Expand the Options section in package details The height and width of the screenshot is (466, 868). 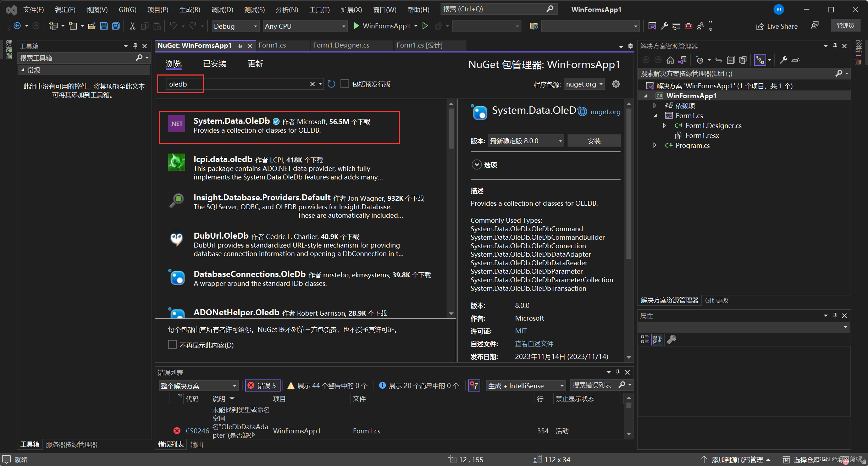(x=476, y=165)
